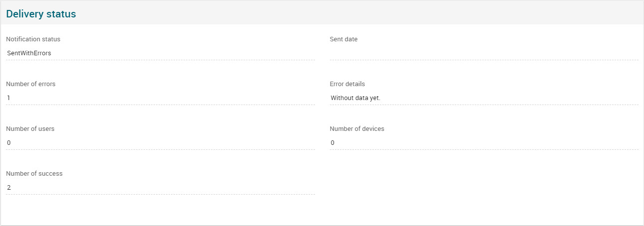
Task: Focus the Number of devices value field
Action: [x=483, y=142]
